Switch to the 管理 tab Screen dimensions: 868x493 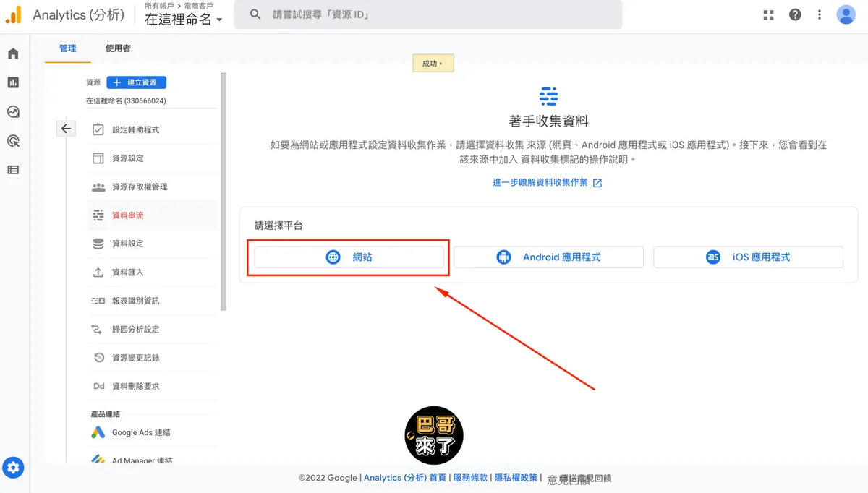pyautogui.click(x=68, y=48)
